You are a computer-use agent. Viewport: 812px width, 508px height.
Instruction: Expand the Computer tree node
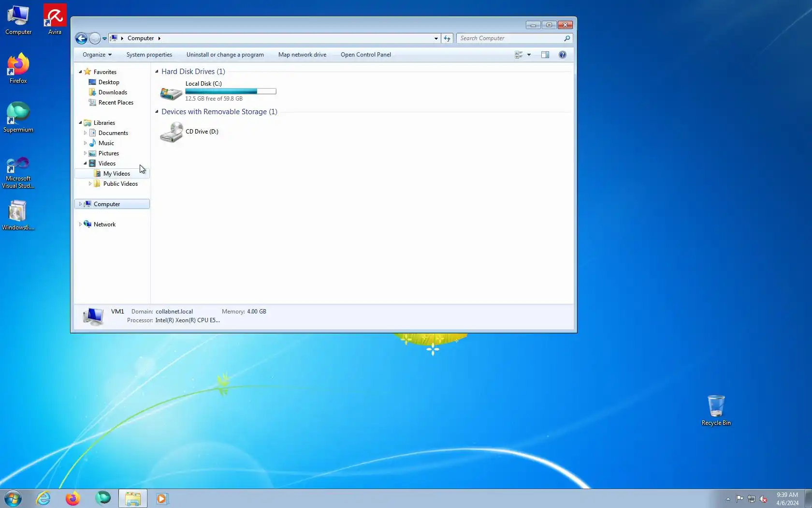[x=80, y=204]
